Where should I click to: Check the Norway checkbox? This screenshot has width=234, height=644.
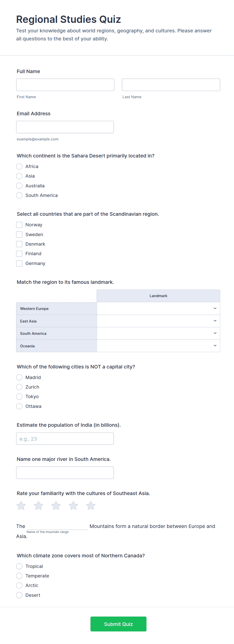click(x=19, y=225)
